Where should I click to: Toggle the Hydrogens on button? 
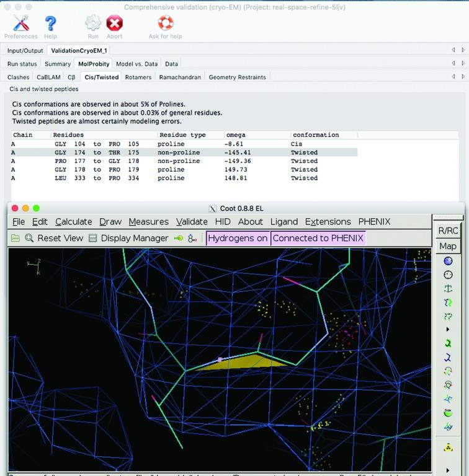(238, 238)
